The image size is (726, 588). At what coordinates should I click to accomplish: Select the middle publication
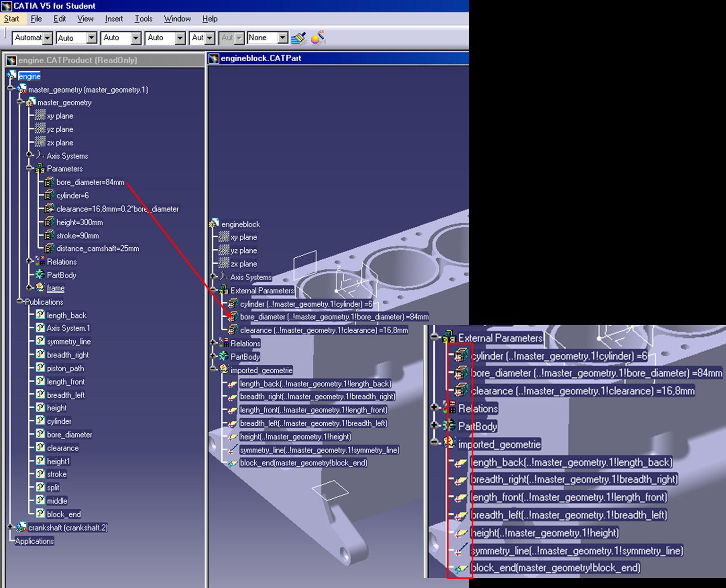[x=57, y=501]
